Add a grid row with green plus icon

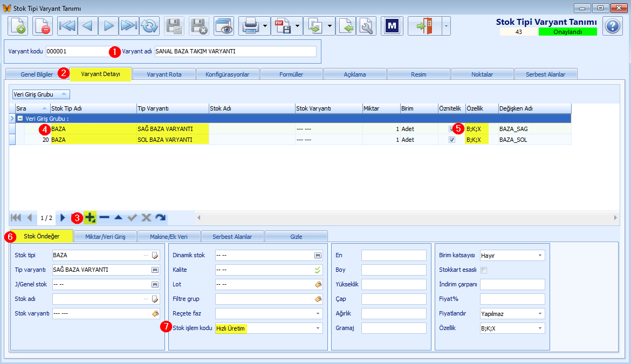point(90,218)
